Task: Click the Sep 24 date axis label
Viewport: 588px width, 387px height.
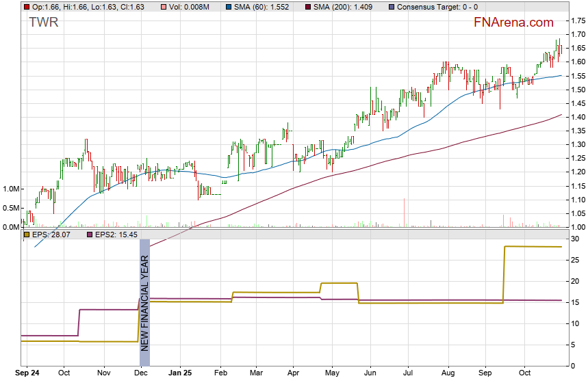Action: point(28,373)
